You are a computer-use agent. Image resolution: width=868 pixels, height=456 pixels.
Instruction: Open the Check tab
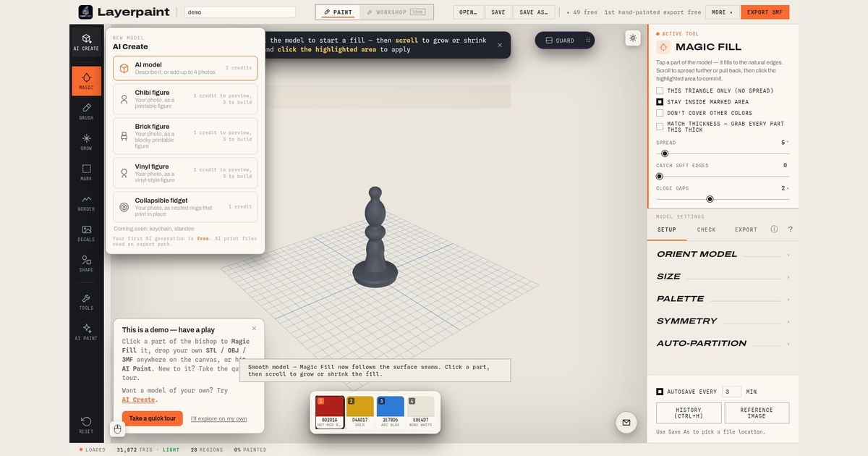(x=707, y=229)
